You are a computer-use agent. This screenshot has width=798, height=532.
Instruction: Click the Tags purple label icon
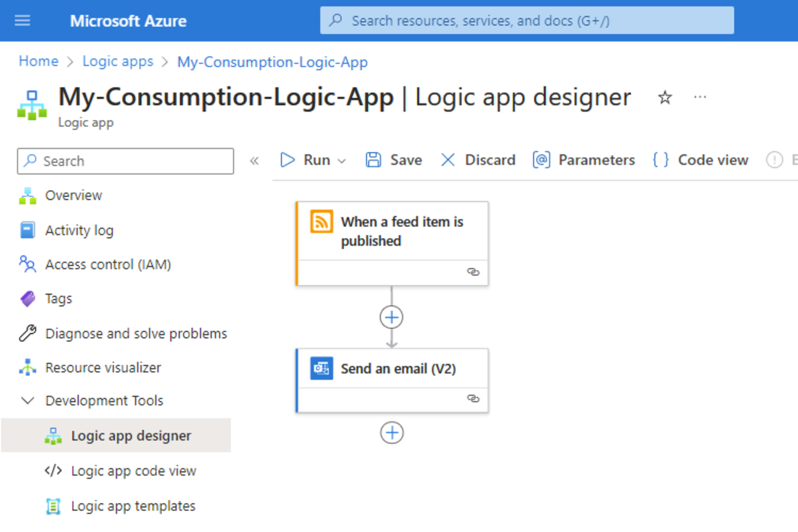pyautogui.click(x=27, y=299)
